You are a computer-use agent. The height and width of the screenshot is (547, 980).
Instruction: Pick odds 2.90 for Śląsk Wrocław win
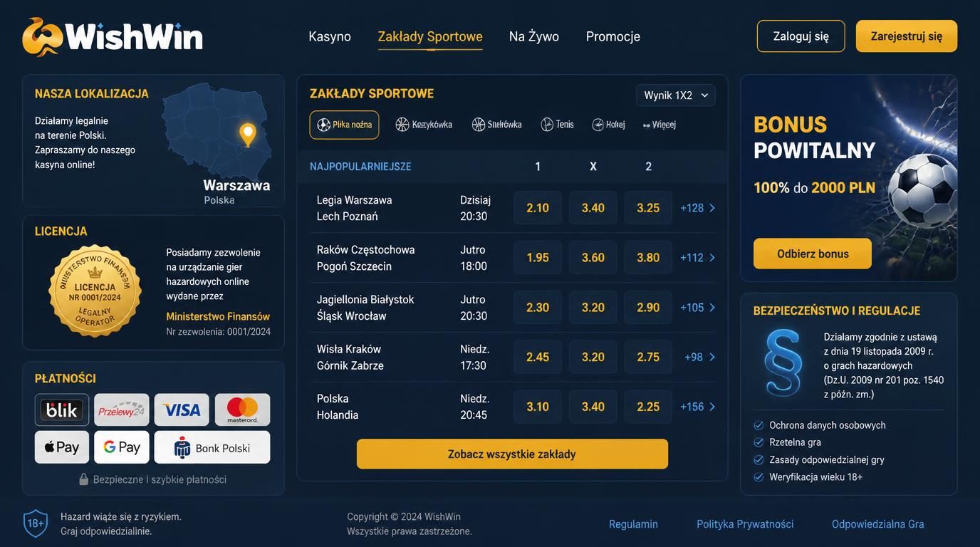click(x=648, y=308)
